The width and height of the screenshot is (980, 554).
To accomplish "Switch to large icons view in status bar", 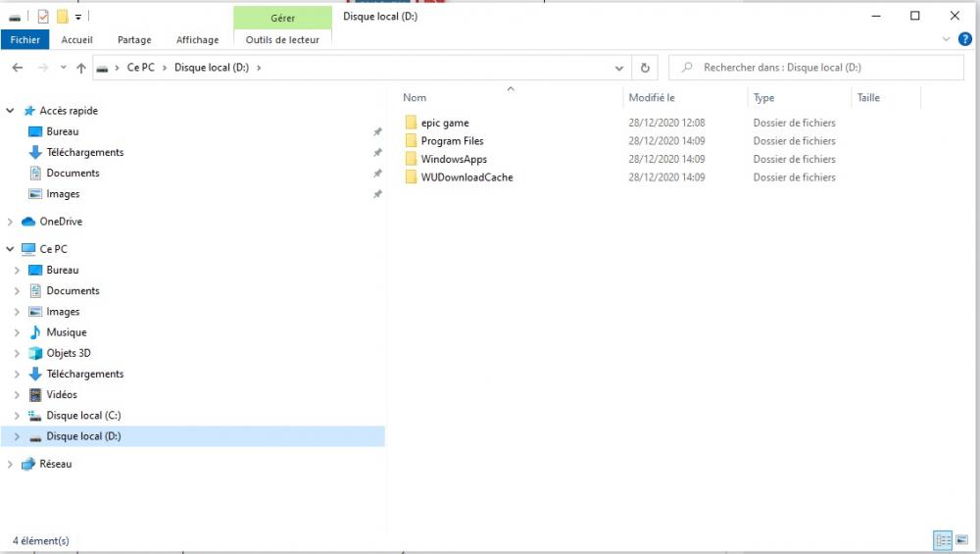I will (962, 540).
